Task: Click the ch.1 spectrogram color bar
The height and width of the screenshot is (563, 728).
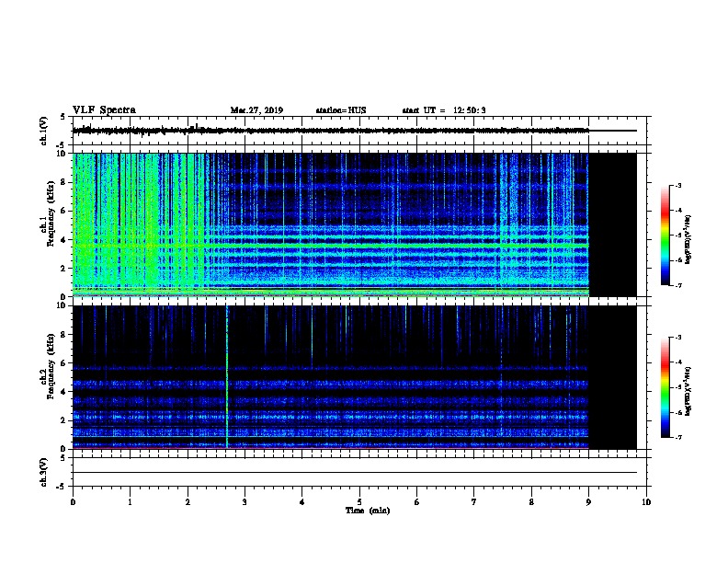Action: [x=665, y=236]
